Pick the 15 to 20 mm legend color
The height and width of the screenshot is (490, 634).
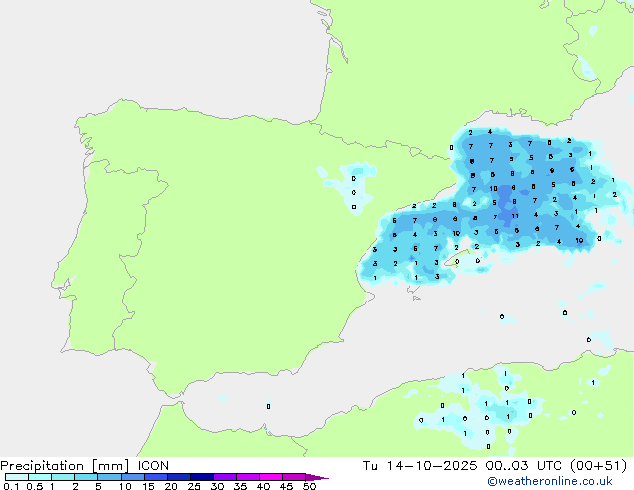(155, 477)
